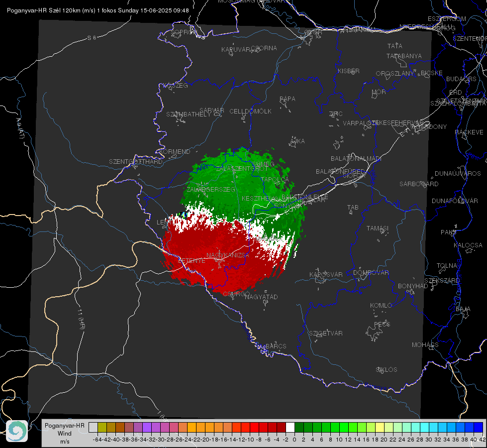Screen dimensions: 487x448
Task: Click the KALOCSA town label
Action: [x=468, y=245]
